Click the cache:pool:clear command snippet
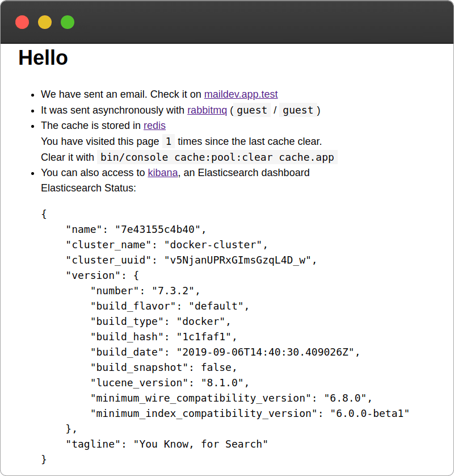The width and height of the screenshot is (454, 476). pos(217,157)
